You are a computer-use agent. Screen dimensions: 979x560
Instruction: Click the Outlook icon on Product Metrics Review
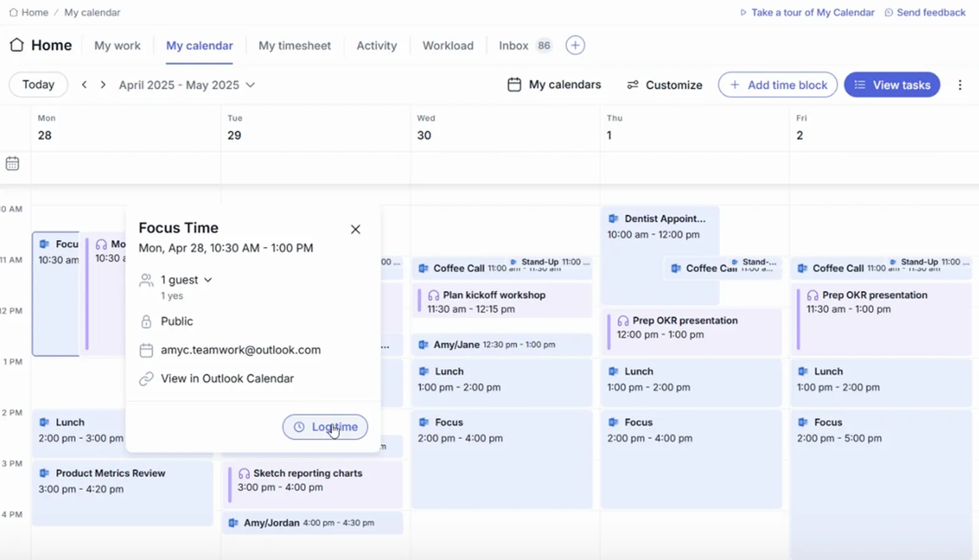pyautogui.click(x=44, y=473)
